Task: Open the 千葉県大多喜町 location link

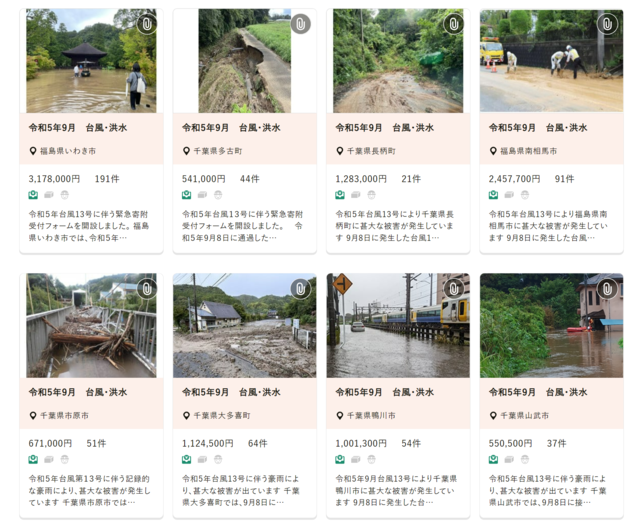Action: pyautogui.click(x=222, y=416)
